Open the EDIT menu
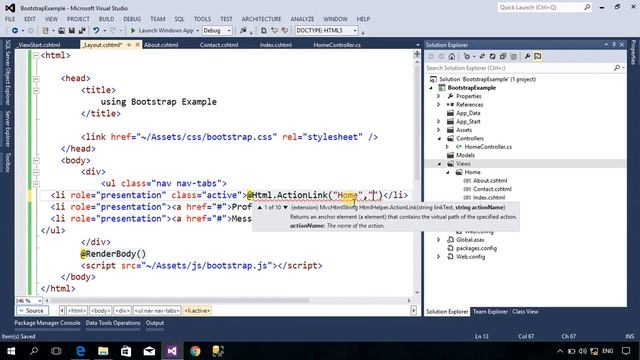 point(30,19)
